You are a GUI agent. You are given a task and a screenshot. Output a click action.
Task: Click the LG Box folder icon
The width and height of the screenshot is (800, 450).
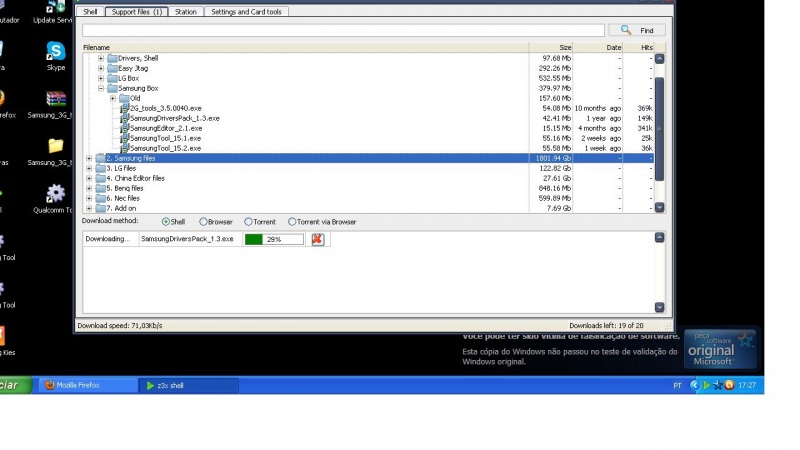click(112, 78)
